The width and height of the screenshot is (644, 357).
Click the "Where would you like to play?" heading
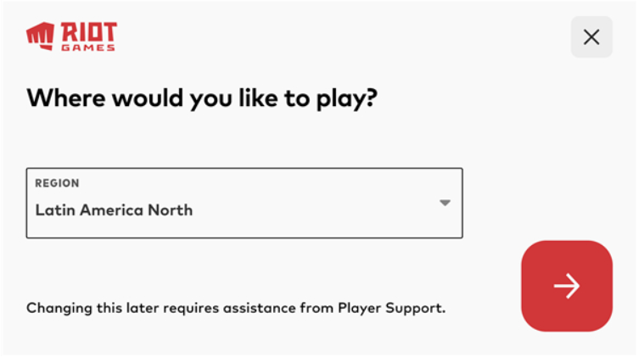click(x=202, y=98)
